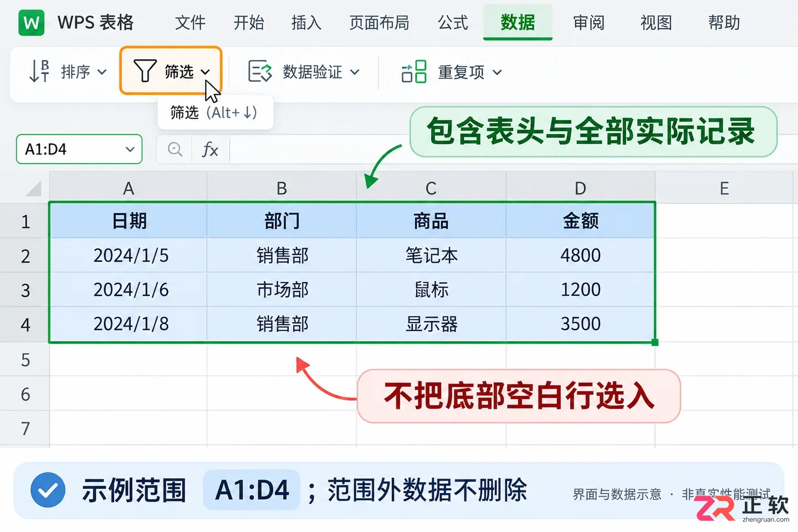The height and width of the screenshot is (532, 798).
Task: Click cell containing 2024/1/8
Action: click(128, 324)
